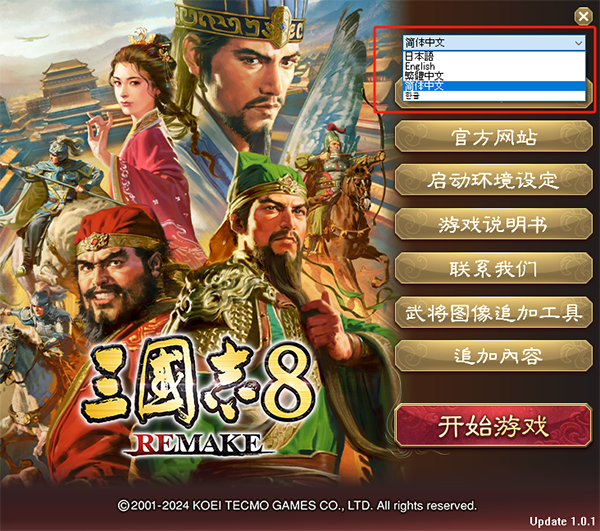Launch the 武将图像追加工具 portrait tool
Screen dimensions: 600x531
(x=493, y=312)
